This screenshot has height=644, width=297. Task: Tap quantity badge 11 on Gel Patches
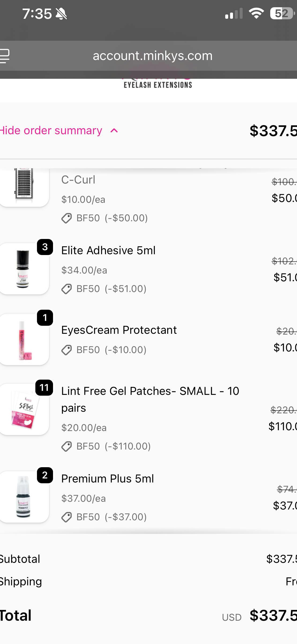pyautogui.click(x=44, y=388)
